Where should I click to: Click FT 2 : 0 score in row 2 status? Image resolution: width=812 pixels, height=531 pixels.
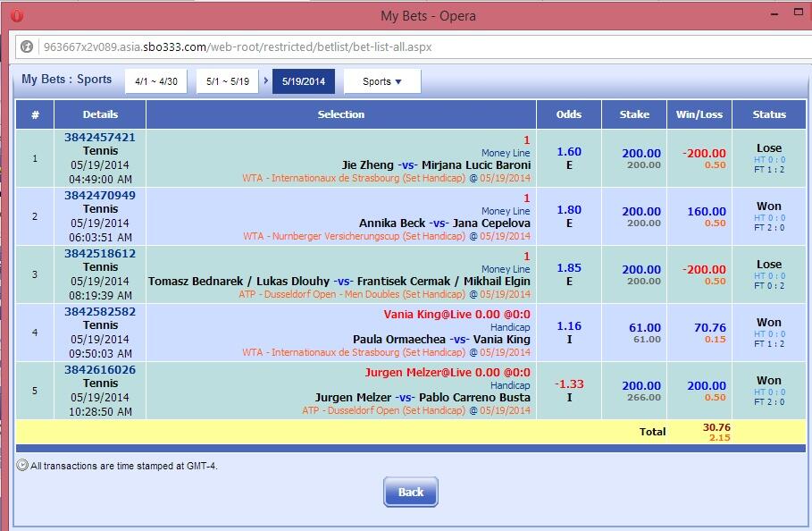coord(769,227)
